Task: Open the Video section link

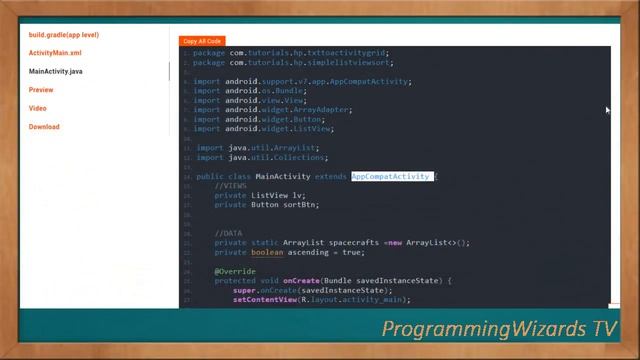Action: (38, 108)
